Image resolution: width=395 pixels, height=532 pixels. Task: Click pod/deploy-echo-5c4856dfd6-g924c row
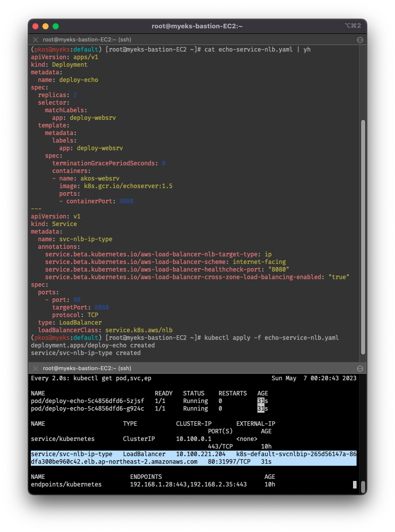149,409
